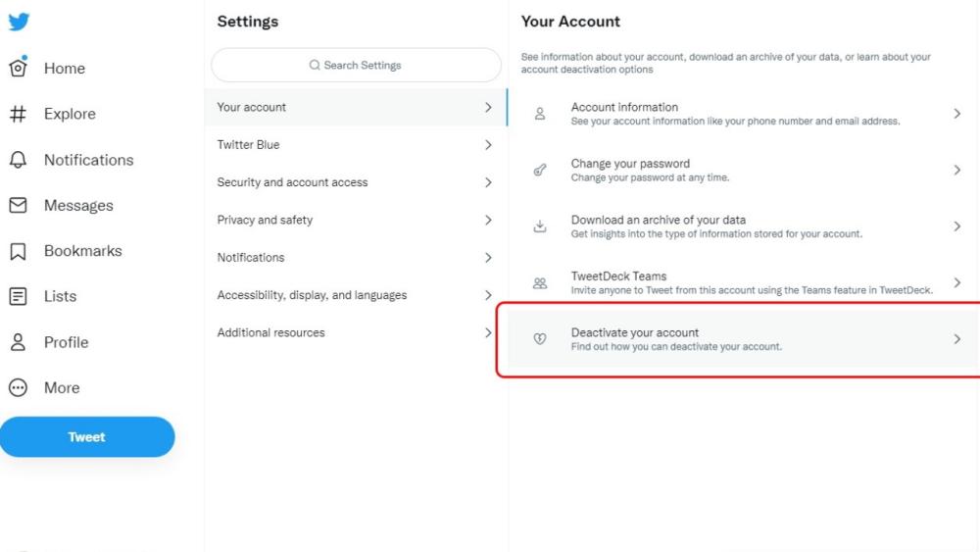Click the Home house icon

click(18, 68)
